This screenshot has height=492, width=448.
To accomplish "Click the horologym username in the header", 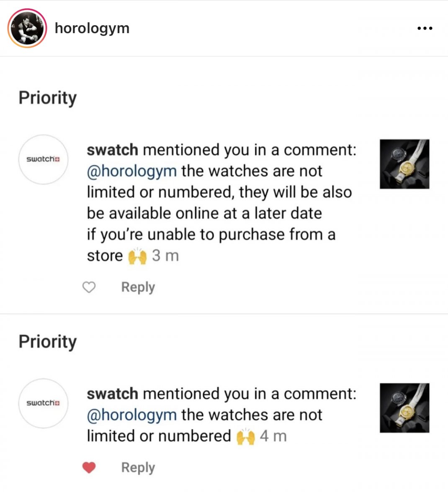I will click(91, 28).
